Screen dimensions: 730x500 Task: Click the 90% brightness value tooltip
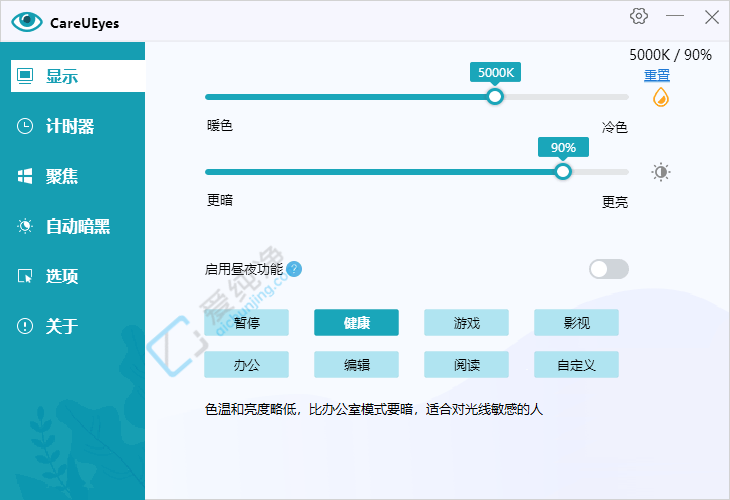[563, 147]
